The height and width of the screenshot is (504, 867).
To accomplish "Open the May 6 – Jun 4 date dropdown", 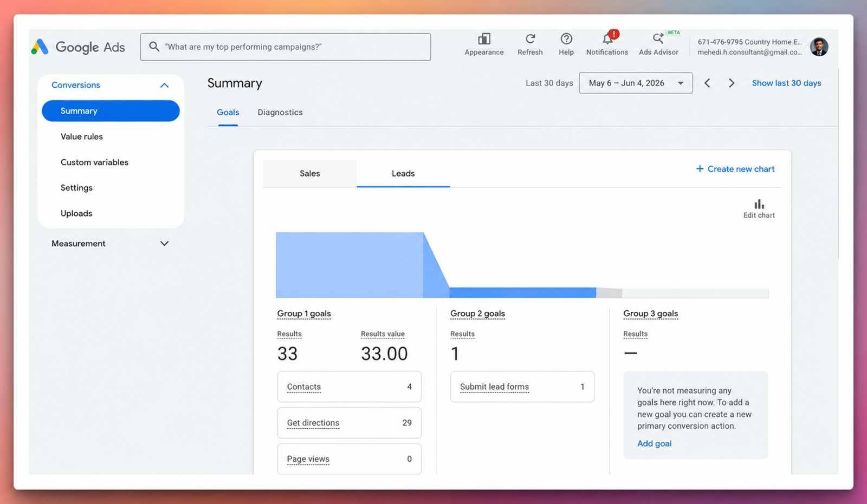I will coord(636,83).
